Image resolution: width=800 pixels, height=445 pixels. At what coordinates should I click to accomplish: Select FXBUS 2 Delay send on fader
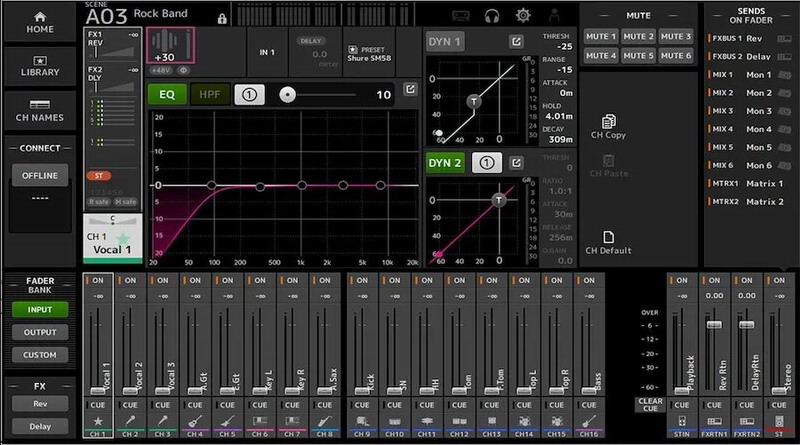point(749,57)
